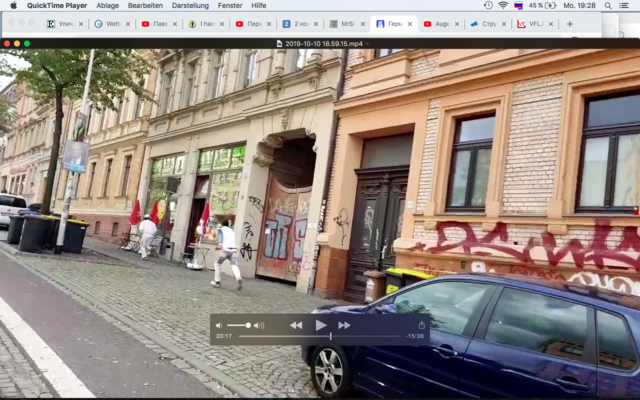Mute audio with the small speaker icon
Image resolution: width=640 pixels, height=400 pixels.
pyautogui.click(x=219, y=325)
